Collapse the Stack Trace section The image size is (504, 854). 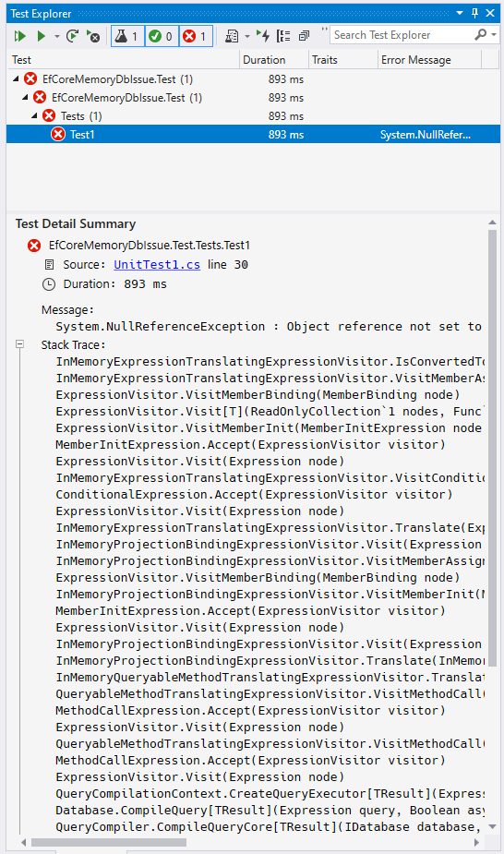tap(20, 344)
